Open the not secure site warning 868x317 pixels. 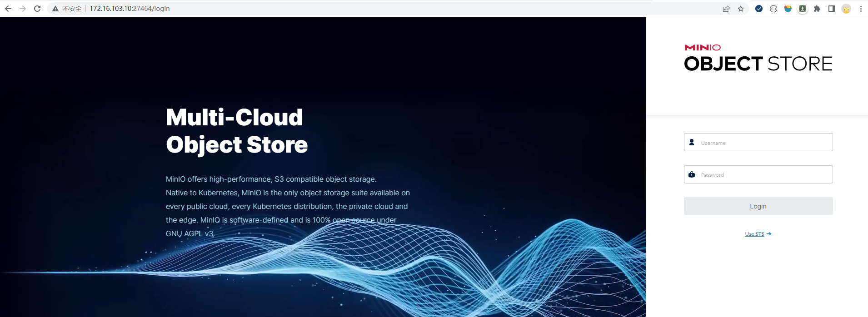pos(67,9)
